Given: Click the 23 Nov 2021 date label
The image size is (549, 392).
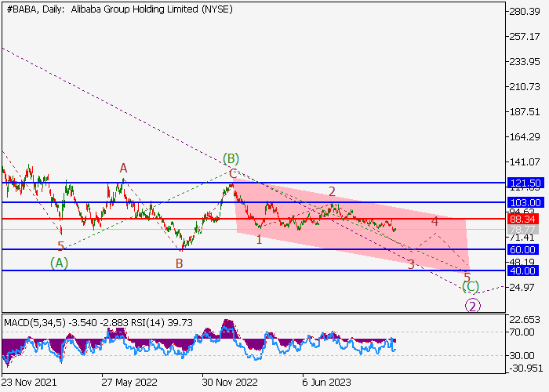Looking at the screenshot, I should click(x=29, y=383).
